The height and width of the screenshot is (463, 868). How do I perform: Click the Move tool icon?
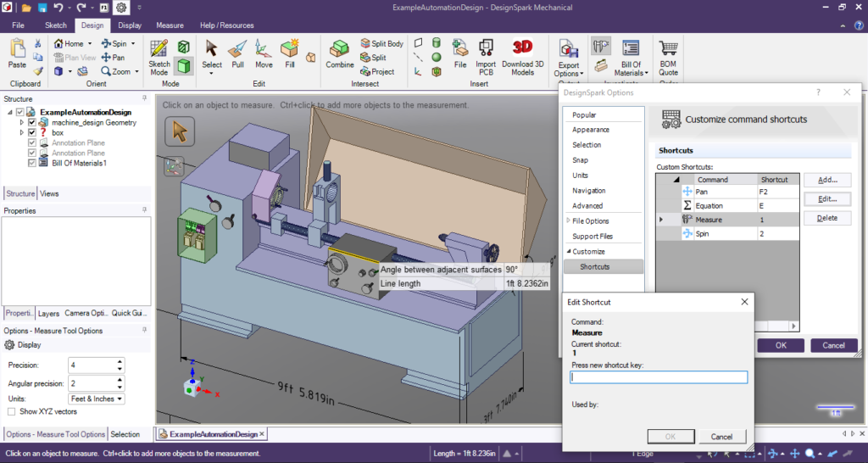click(x=264, y=53)
